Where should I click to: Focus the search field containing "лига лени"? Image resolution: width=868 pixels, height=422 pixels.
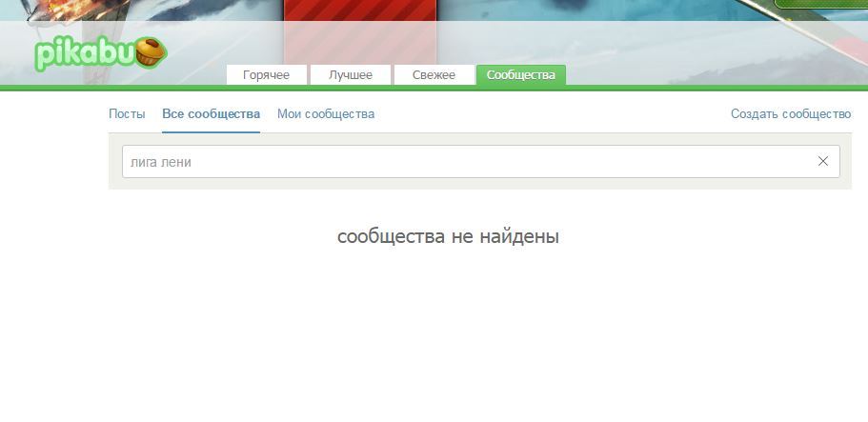[x=457, y=162]
